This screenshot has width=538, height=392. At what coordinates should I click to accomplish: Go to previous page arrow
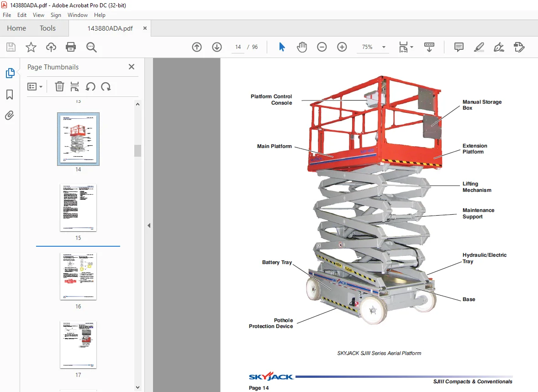[197, 47]
